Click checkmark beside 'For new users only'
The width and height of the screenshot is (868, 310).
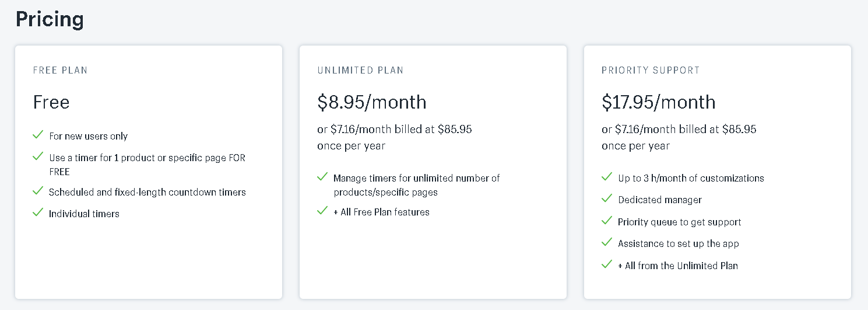coord(38,135)
